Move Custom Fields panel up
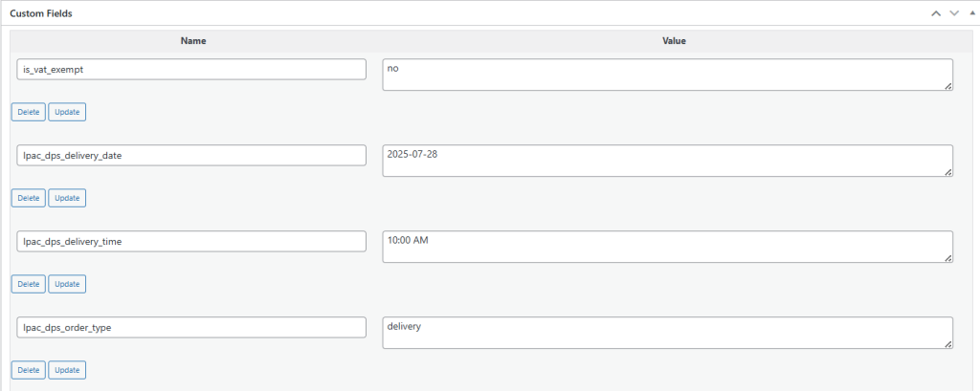 click(x=935, y=13)
